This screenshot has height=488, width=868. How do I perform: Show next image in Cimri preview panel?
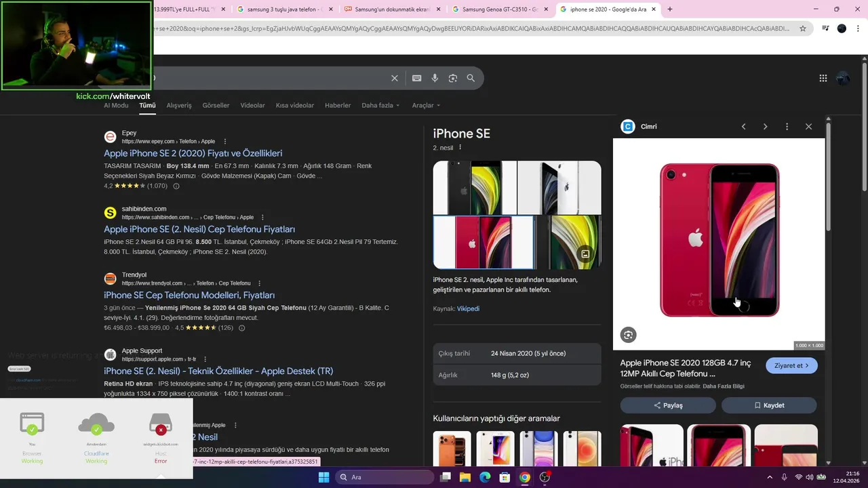(766, 127)
